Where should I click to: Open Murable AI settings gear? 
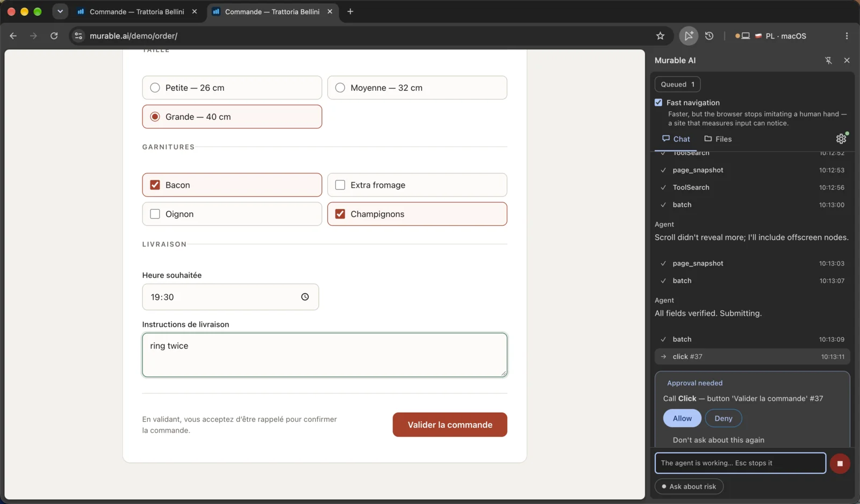point(841,139)
